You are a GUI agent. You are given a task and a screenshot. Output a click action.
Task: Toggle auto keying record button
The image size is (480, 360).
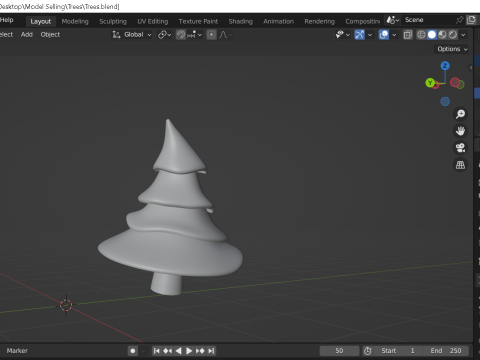click(x=133, y=351)
